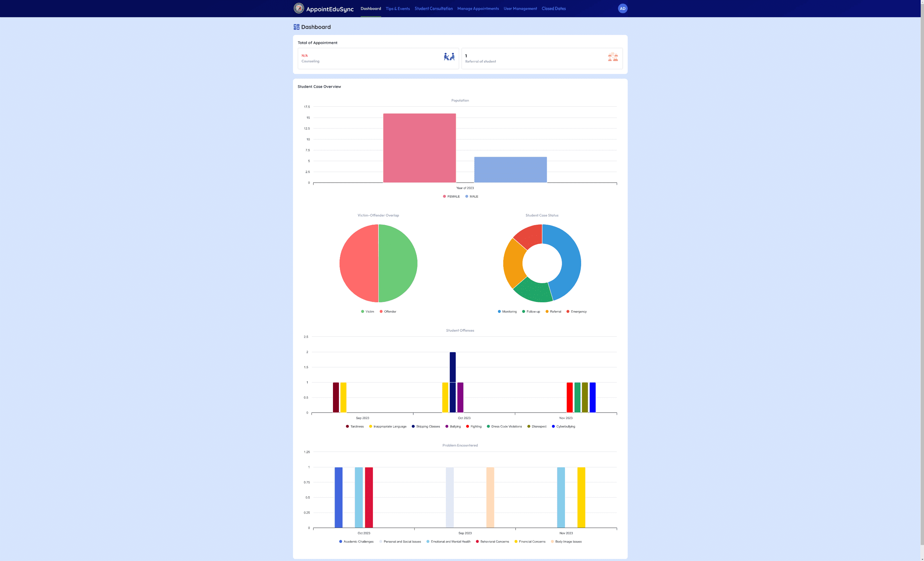Toggle Behavioral Concerns legend item
924x561 pixels.
492,542
